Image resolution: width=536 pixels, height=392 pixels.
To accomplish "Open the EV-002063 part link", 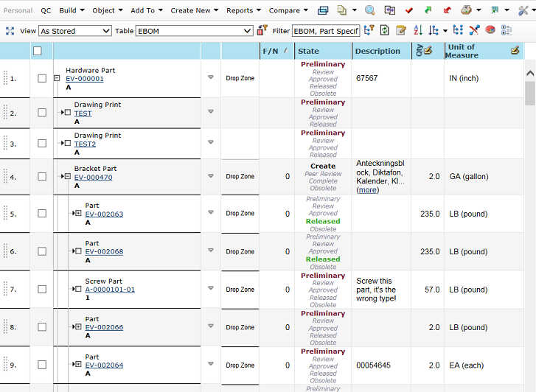I will pyautogui.click(x=104, y=214).
